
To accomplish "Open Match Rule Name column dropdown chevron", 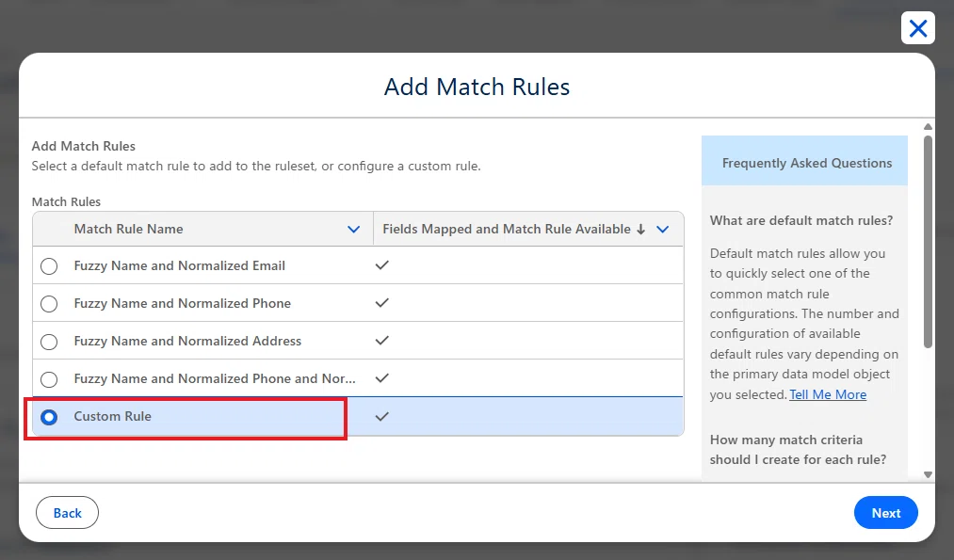I will (x=353, y=230).
